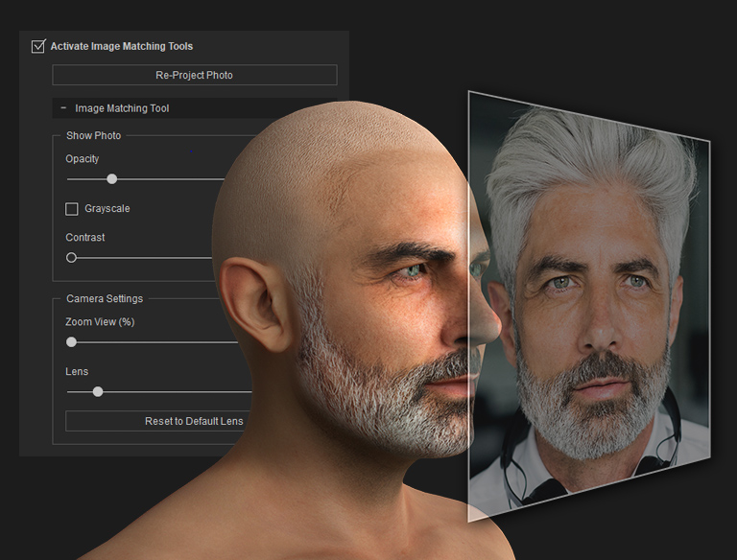
Task: Click the Opacity slider handle
Action: (112, 179)
